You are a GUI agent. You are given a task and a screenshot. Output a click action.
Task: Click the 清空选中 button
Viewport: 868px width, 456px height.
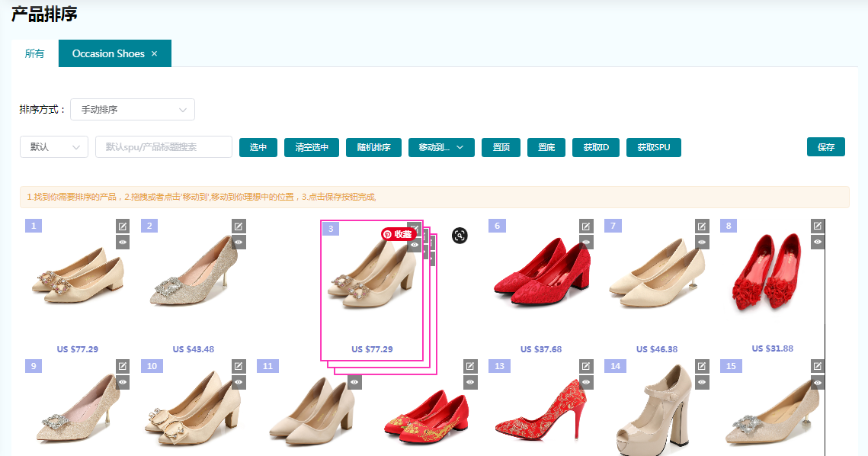tap(312, 147)
